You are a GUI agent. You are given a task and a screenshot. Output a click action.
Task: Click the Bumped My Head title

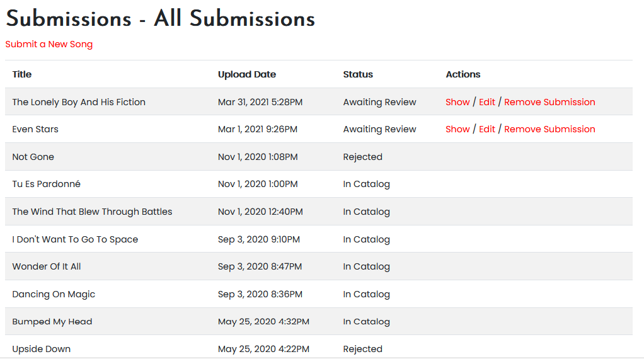click(x=52, y=322)
